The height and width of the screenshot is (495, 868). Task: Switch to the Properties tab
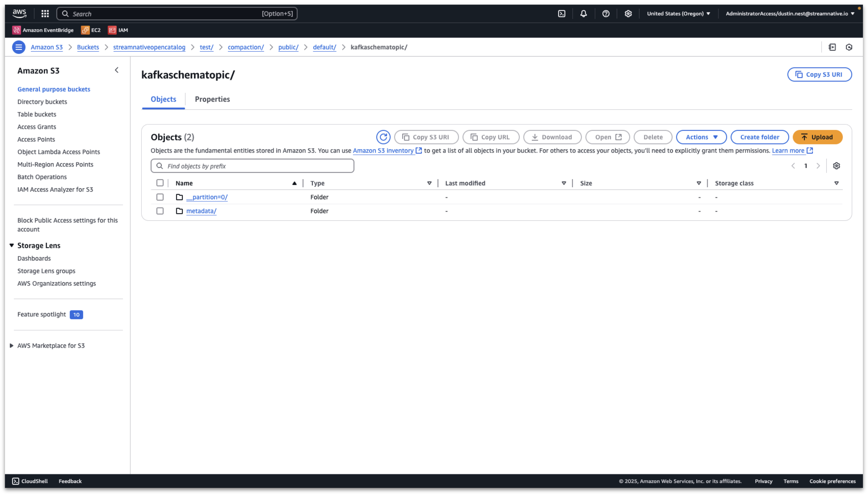pyautogui.click(x=212, y=99)
